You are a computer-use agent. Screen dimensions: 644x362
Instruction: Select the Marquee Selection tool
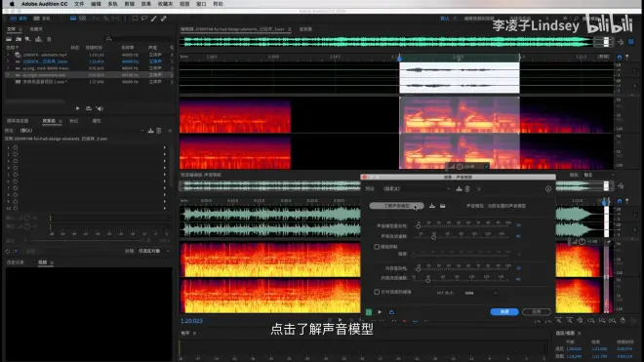pyautogui.click(x=135, y=19)
